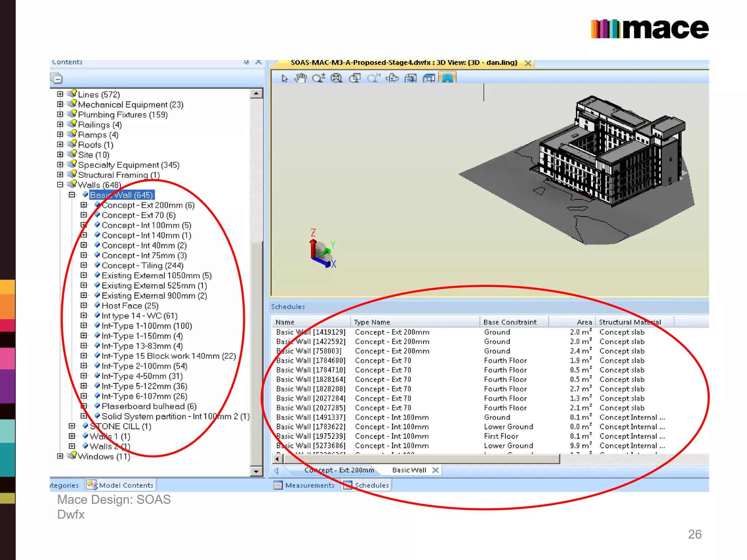Choose the Zoom Rectangle tool

click(x=355, y=78)
